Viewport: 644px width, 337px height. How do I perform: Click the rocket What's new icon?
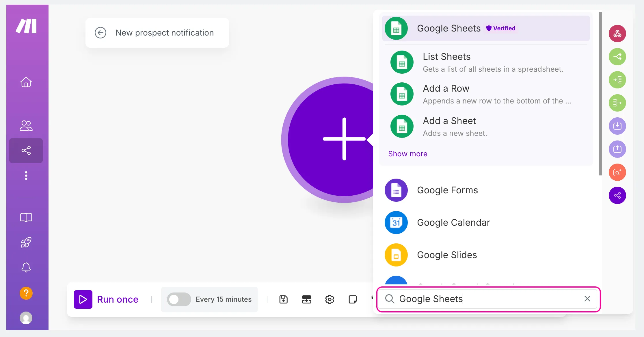click(x=26, y=242)
